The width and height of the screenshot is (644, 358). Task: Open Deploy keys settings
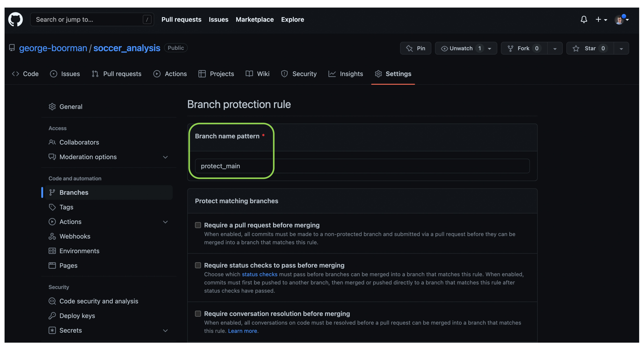coord(109,316)
